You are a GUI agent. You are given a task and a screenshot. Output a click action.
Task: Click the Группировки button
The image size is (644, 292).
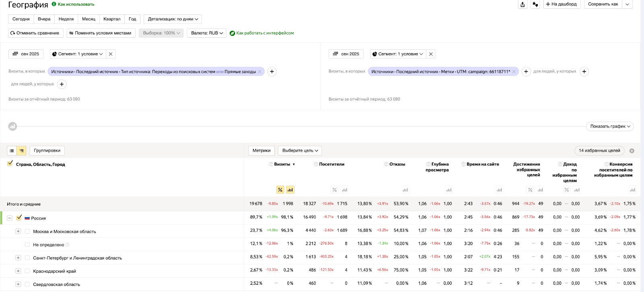47,151
